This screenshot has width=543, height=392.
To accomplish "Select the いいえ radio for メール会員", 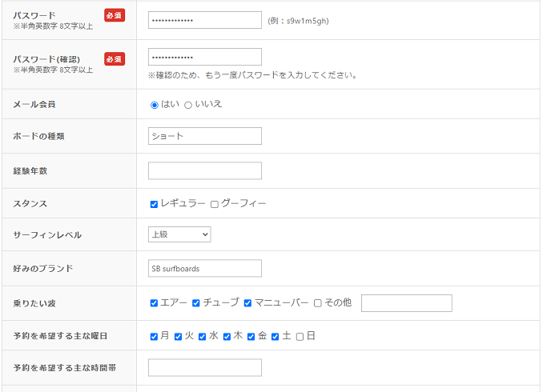I will [188, 105].
